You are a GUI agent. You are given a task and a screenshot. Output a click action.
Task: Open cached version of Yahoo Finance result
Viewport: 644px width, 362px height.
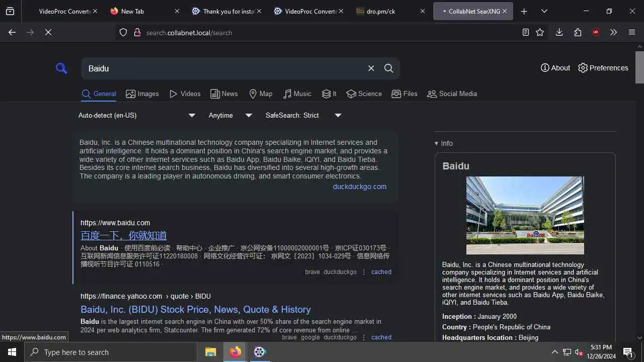pos(381,337)
